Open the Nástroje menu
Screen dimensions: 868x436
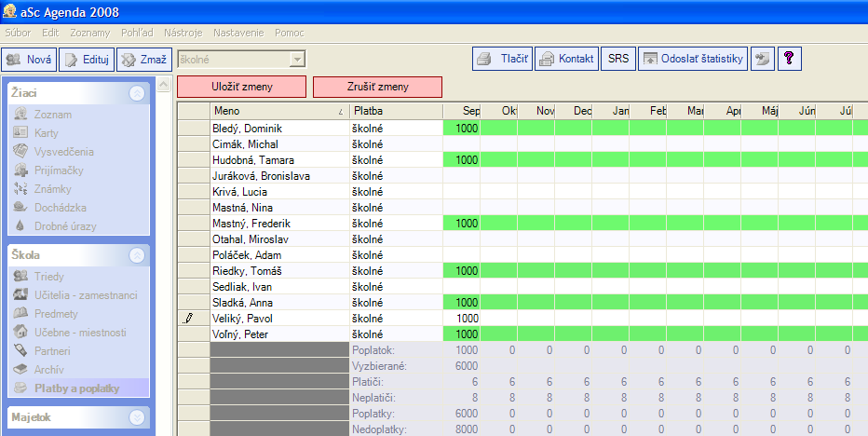coord(183,34)
